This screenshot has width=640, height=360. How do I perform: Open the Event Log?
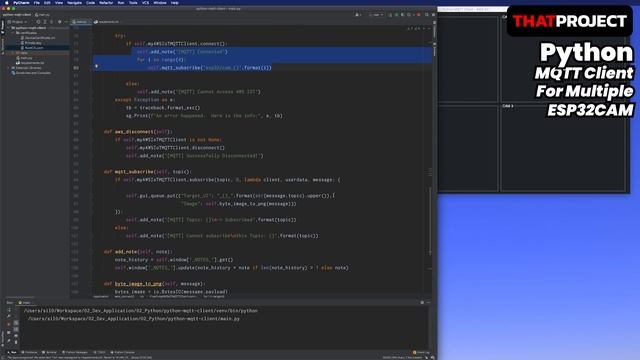421,352
